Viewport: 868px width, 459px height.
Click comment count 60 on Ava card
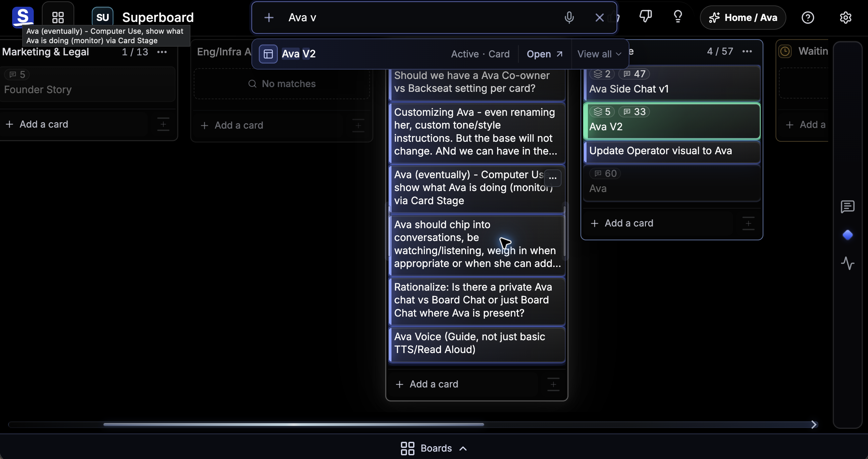coord(605,173)
